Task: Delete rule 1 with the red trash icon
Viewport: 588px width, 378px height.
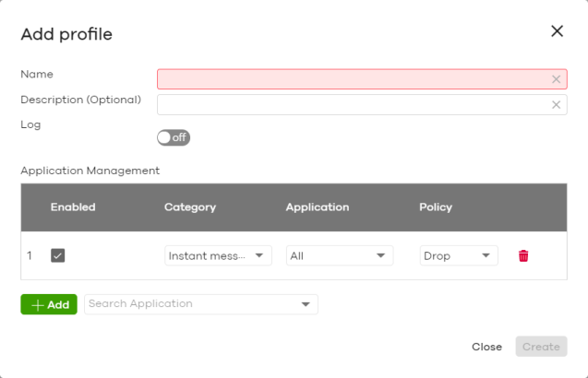Action: point(523,256)
